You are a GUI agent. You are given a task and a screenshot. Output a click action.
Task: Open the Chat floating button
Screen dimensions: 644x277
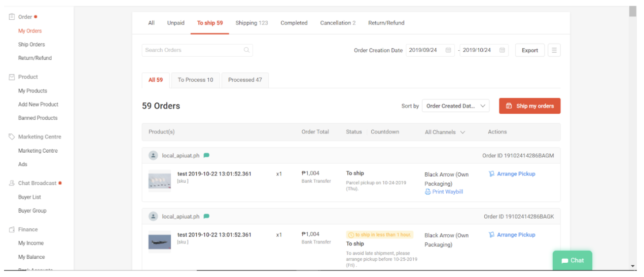tap(572, 260)
